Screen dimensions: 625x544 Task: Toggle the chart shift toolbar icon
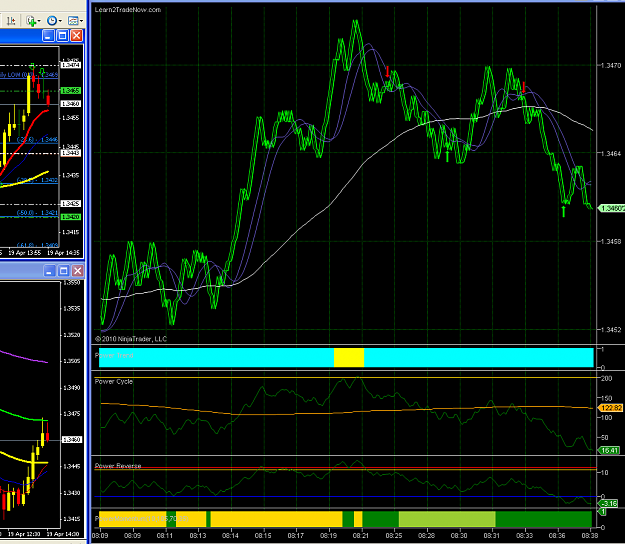point(11,21)
